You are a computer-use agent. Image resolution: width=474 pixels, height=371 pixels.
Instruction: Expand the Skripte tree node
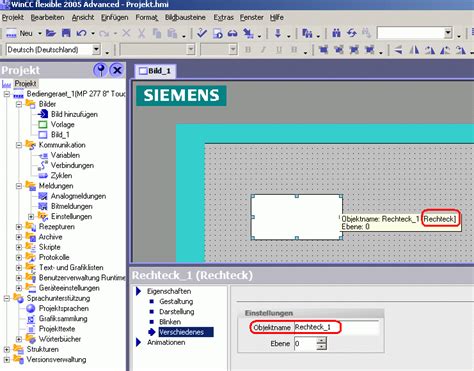[19, 248]
